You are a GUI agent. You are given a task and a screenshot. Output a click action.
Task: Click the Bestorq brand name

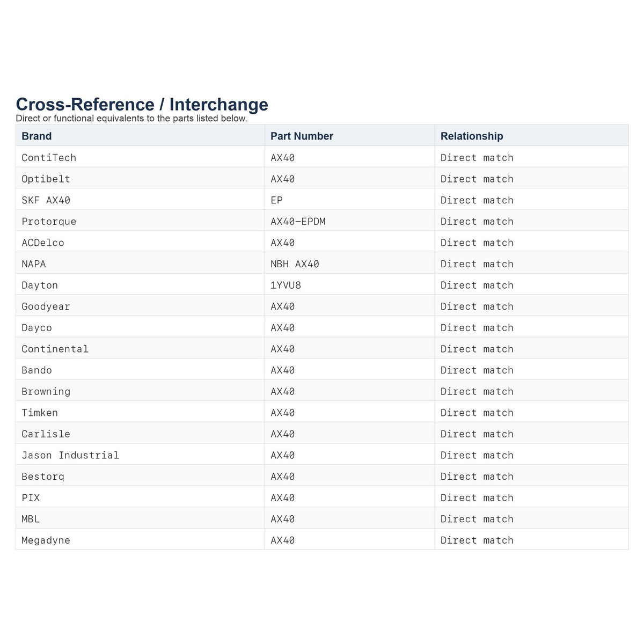coord(43,477)
